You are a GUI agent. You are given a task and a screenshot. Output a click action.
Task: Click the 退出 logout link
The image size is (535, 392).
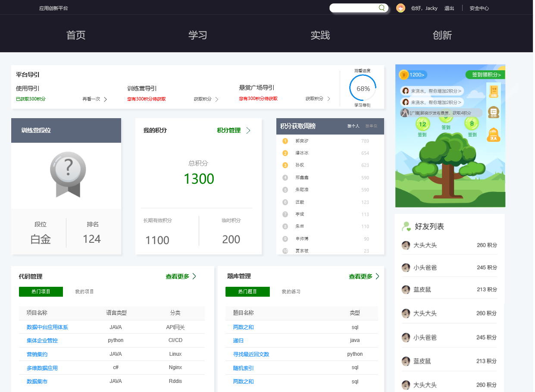point(449,8)
